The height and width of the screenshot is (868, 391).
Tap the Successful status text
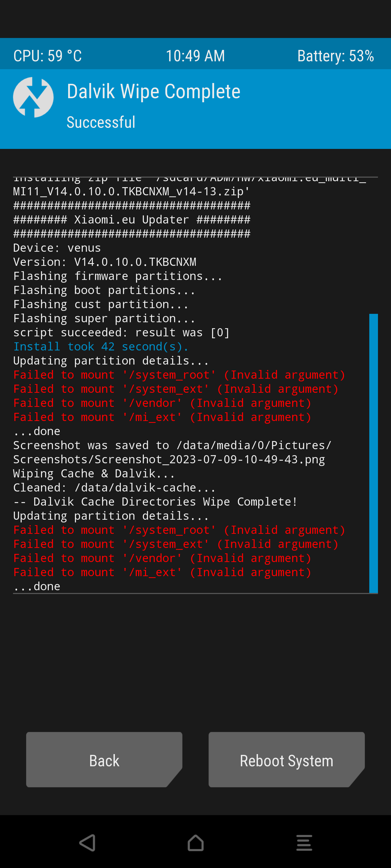[x=101, y=122]
